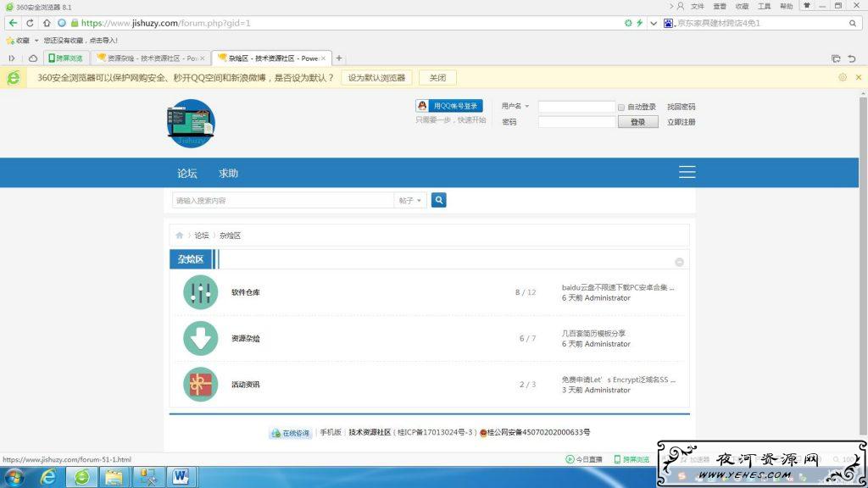Open the 帮助 menu
This screenshot has width=868, height=488.
[x=786, y=6]
